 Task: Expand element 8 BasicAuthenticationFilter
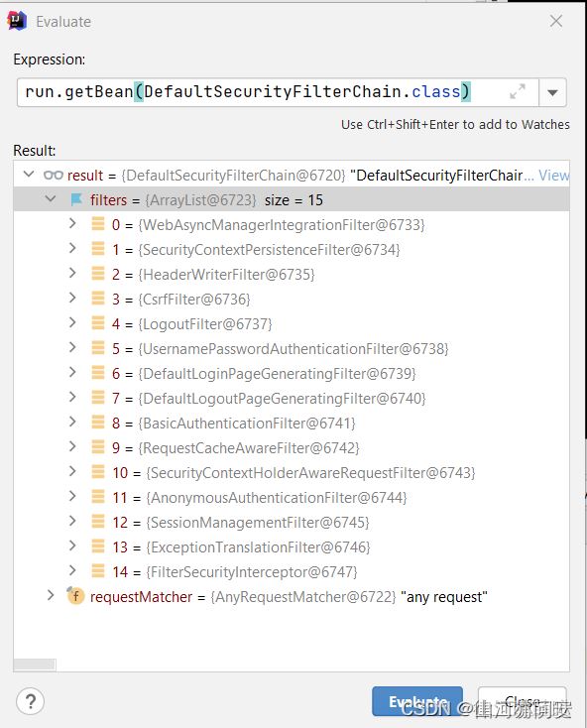coord(72,423)
